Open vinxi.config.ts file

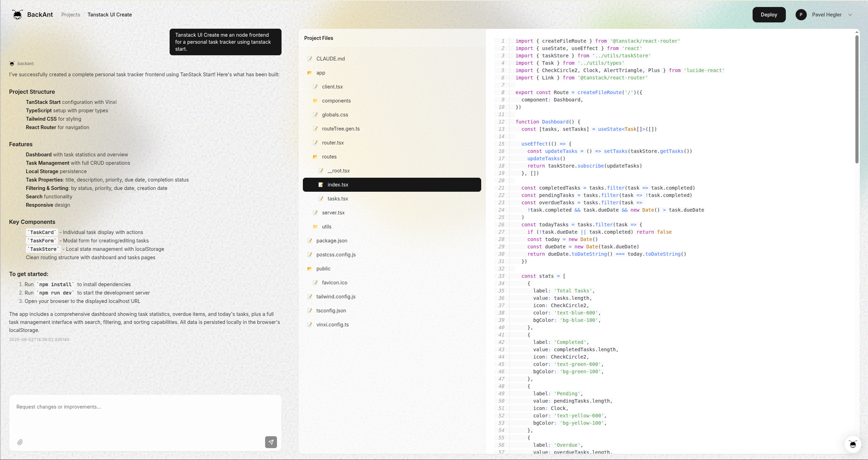coord(392,325)
